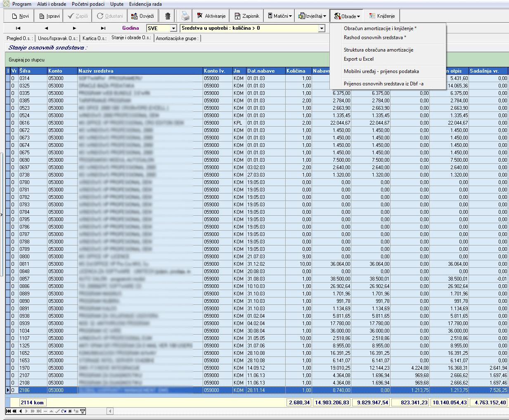The height and width of the screenshot is (420, 509).
Task: Click the trash can delete icon
Action: point(168,16)
